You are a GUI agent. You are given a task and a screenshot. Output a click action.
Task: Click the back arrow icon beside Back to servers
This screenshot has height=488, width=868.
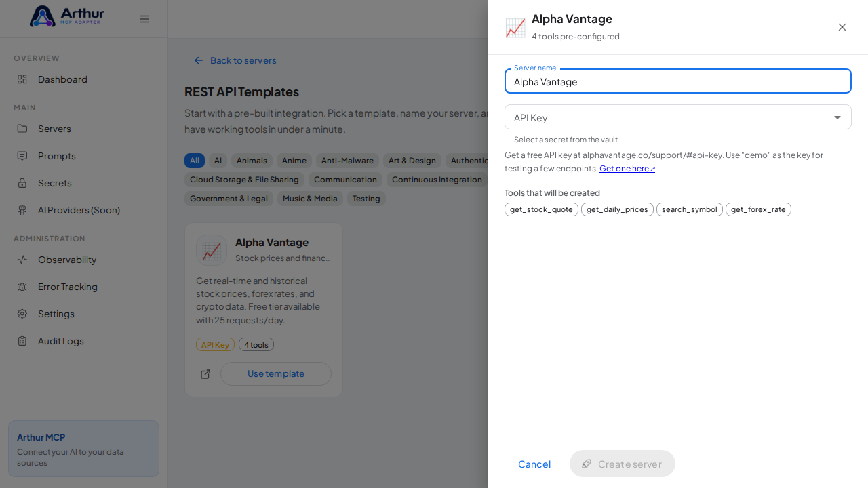(199, 60)
